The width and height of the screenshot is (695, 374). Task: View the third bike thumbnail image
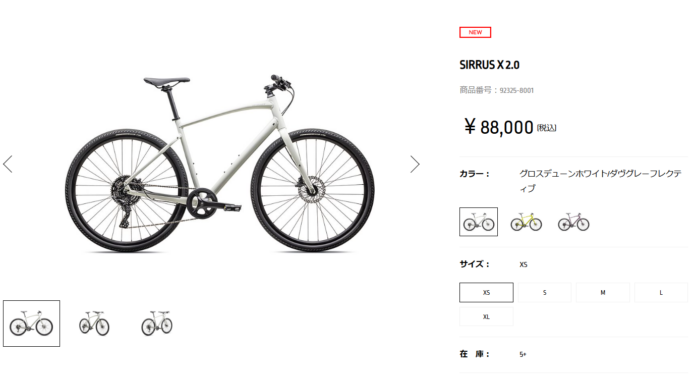(x=157, y=323)
